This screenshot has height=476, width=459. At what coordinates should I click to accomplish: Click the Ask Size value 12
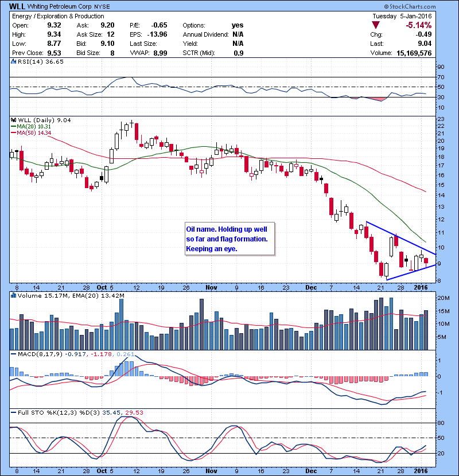pyautogui.click(x=111, y=34)
